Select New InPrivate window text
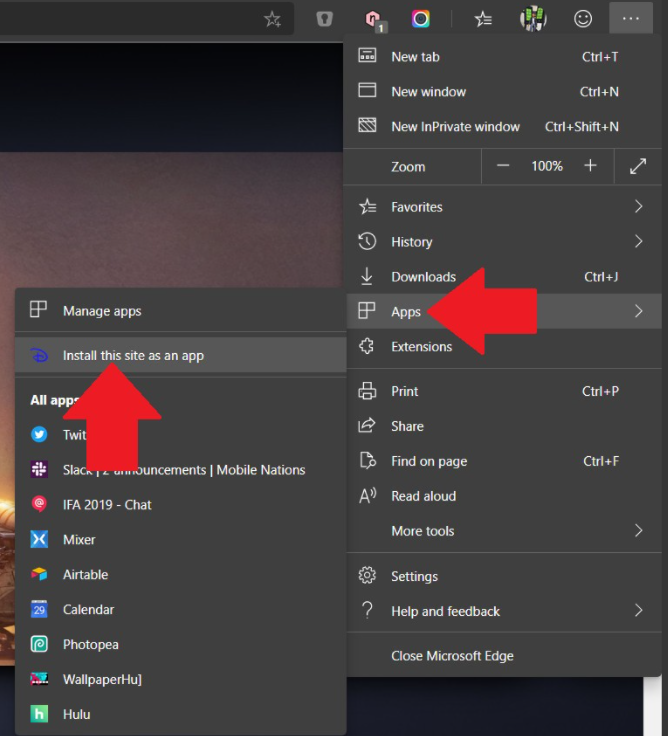The width and height of the screenshot is (668, 736). coord(455,126)
